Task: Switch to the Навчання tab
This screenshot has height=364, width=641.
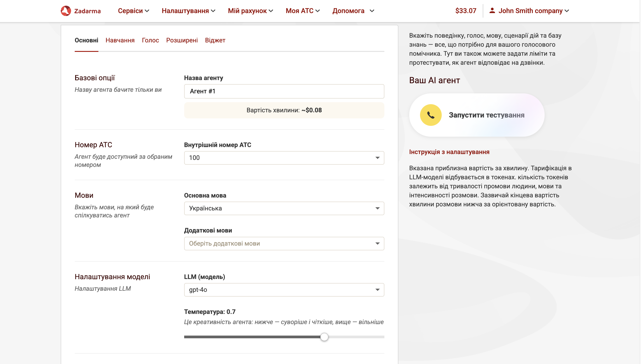Action: [x=120, y=40]
